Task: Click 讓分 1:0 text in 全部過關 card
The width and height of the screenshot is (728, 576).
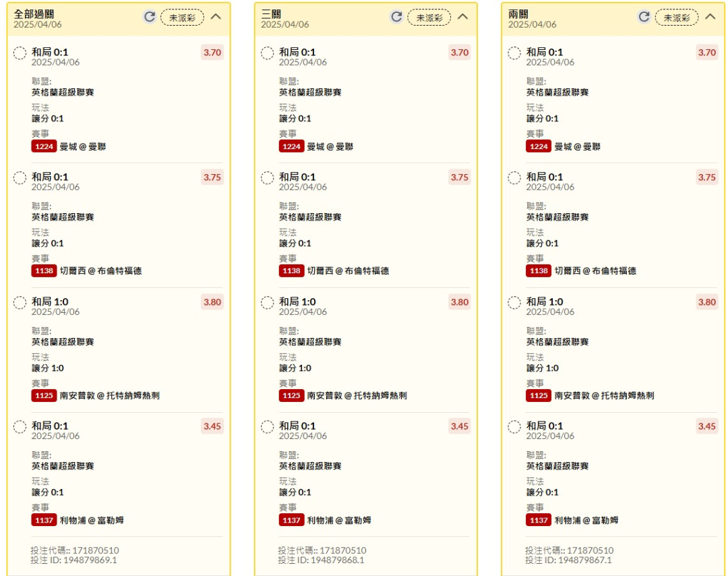Action: (x=48, y=368)
